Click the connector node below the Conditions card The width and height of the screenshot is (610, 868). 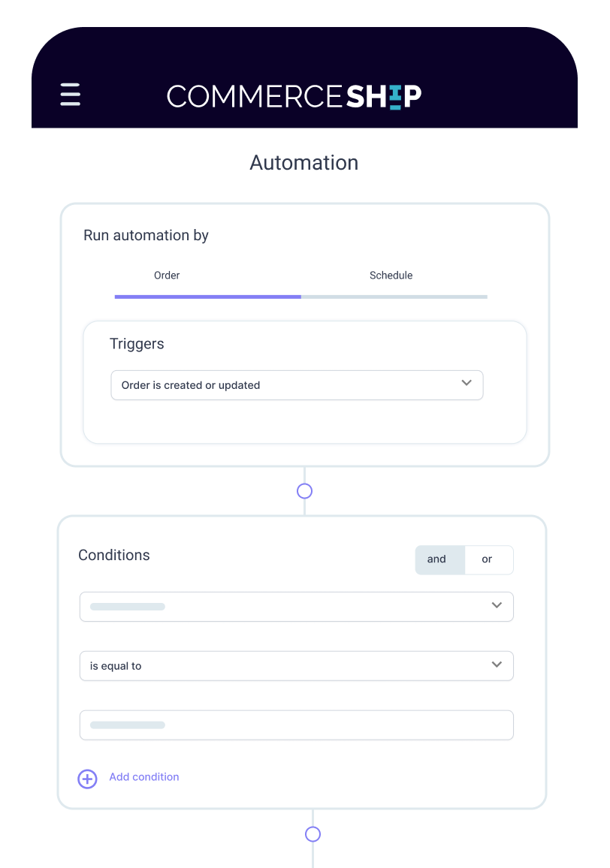[313, 834]
